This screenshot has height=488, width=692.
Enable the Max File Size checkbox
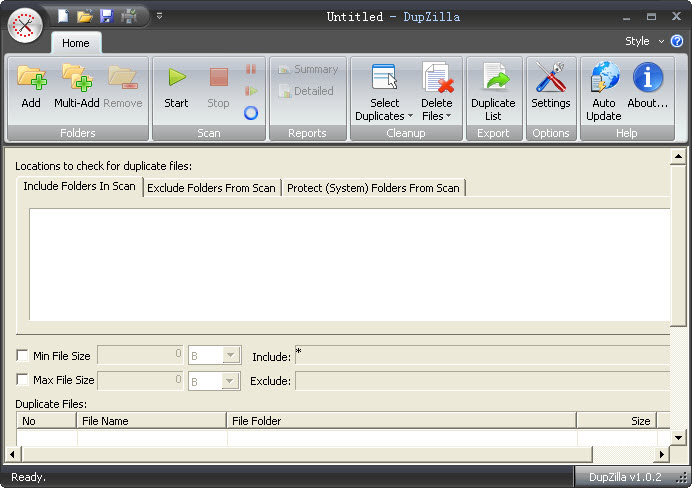23,380
